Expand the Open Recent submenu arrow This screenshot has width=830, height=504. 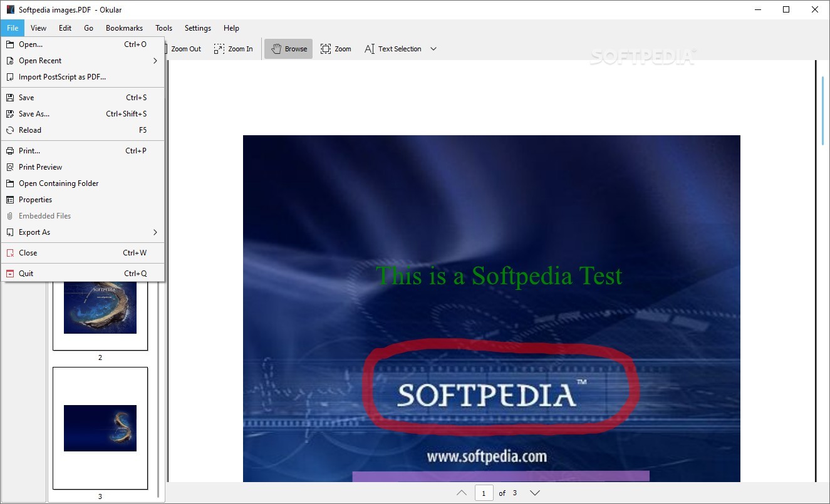[155, 61]
